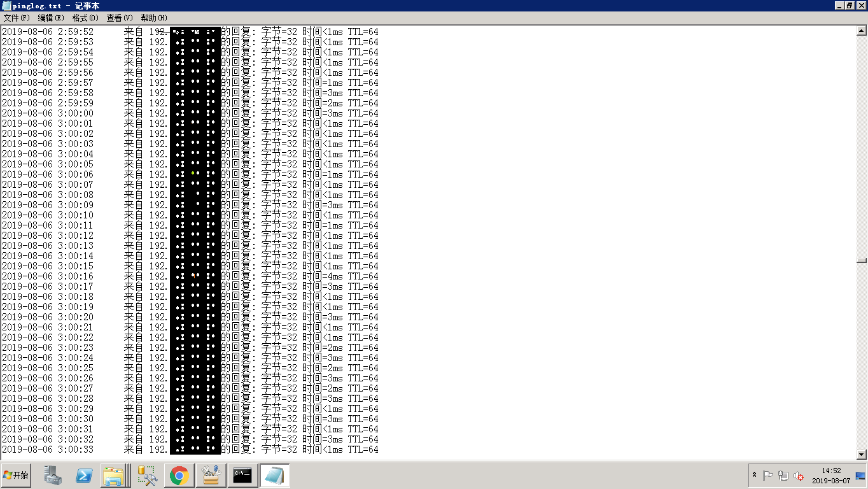The width and height of the screenshot is (868, 489).
Task: Click 来自 in the 3:00:02 line
Action: tap(134, 134)
